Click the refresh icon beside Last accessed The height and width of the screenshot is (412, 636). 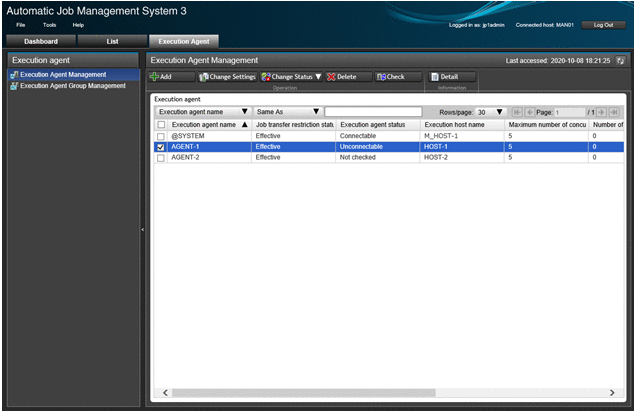pos(620,61)
